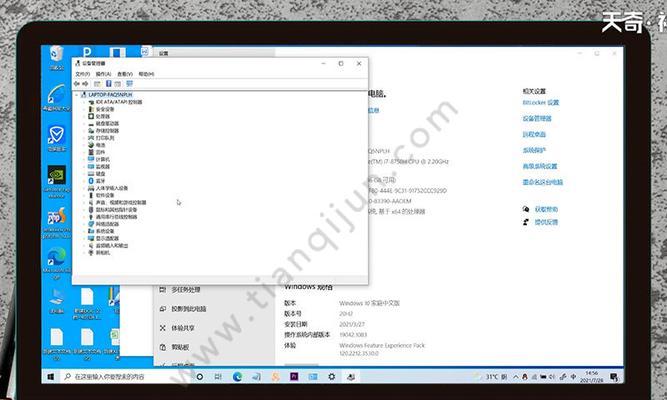
Task: Click the volume speaker icon in the system tray
Action: click(x=552, y=377)
